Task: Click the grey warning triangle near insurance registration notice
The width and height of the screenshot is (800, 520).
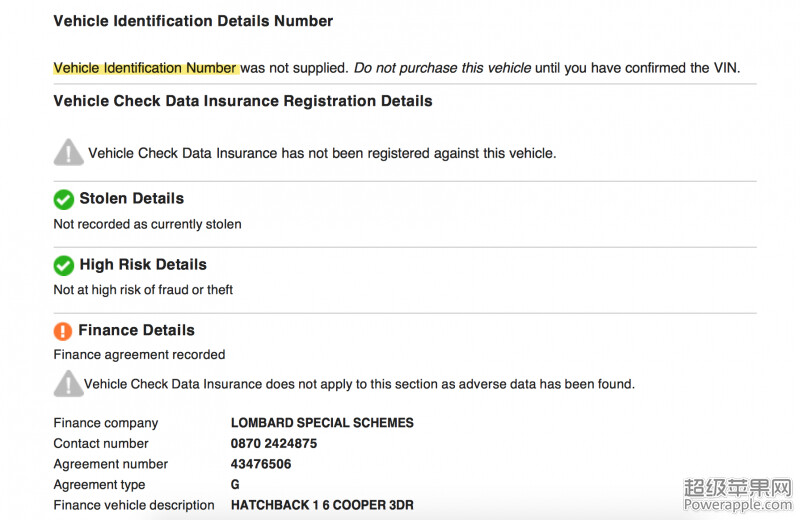Action: pyautogui.click(x=68, y=152)
